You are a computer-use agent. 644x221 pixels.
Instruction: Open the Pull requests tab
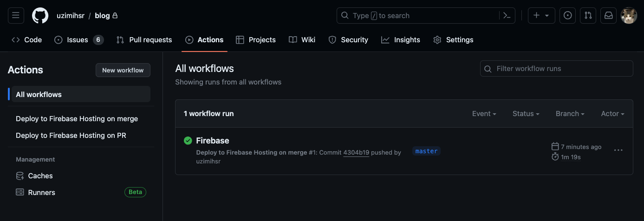pyautogui.click(x=144, y=40)
